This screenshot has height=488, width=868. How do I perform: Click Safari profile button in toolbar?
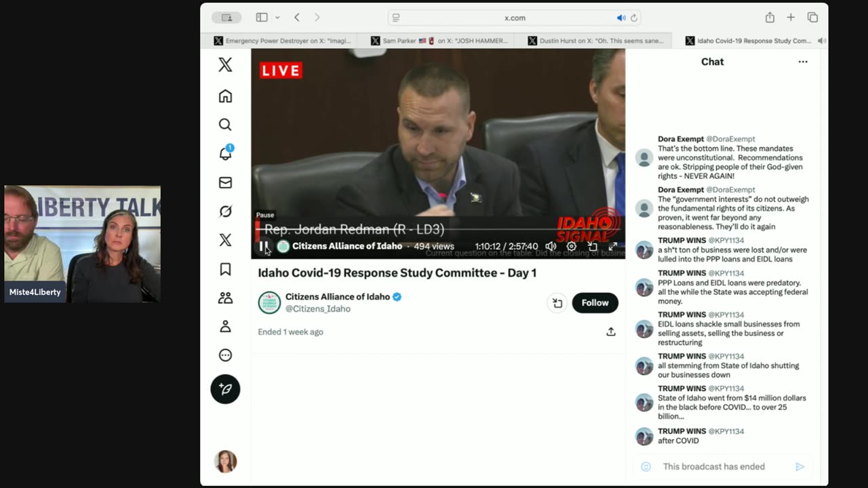pos(226,18)
